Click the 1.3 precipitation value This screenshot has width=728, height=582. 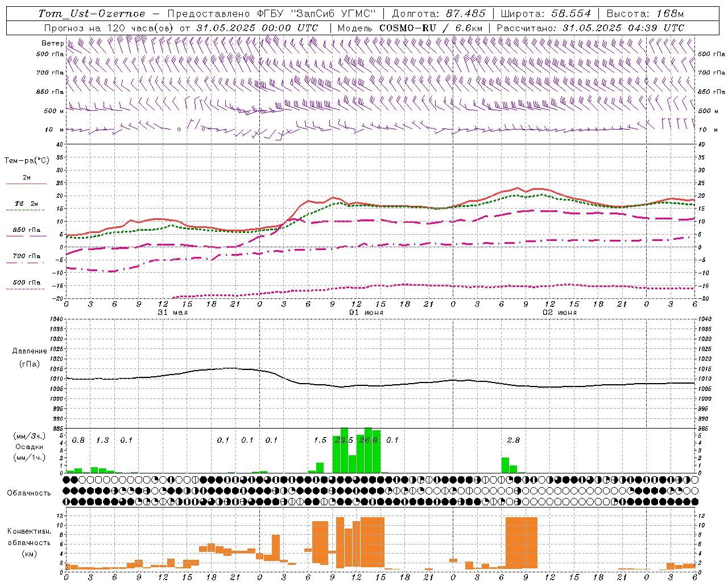point(102,440)
